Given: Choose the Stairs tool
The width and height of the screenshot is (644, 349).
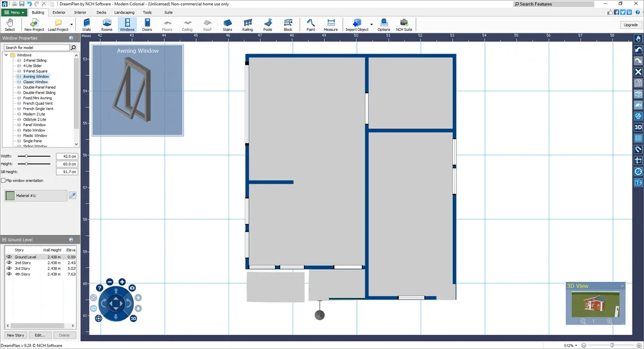Looking at the screenshot, I should [227, 24].
